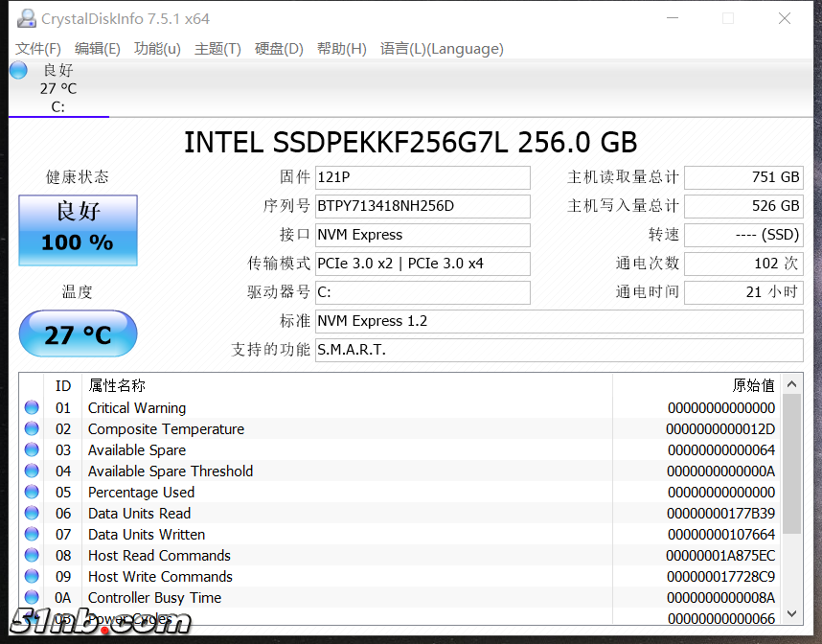Click the firmware field showing 121P
This screenshot has width=822, height=644.
[x=422, y=177]
